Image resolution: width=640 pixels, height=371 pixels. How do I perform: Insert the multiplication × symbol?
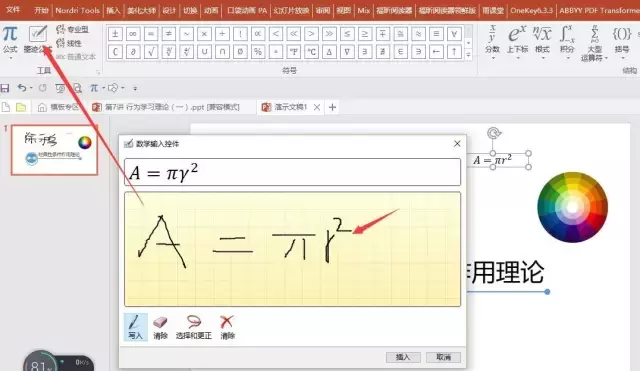[x=204, y=34]
